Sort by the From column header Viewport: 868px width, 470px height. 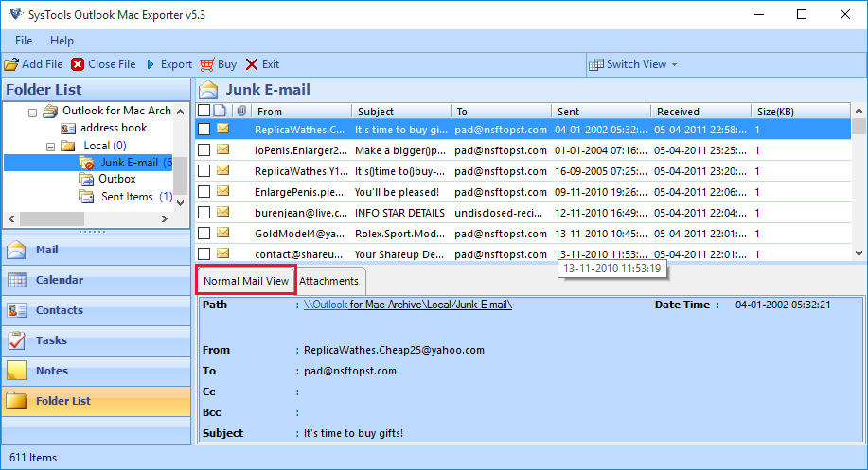click(302, 112)
